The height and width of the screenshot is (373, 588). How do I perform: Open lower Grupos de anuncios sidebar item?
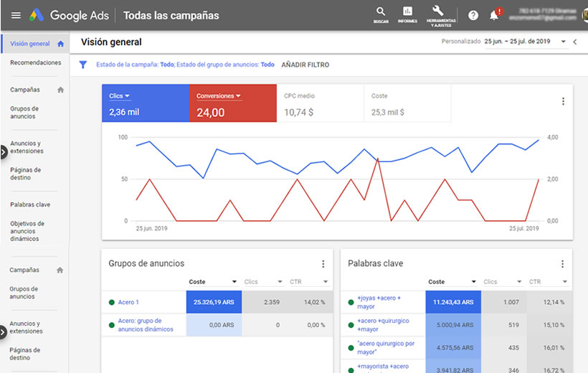pyautogui.click(x=24, y=293)
